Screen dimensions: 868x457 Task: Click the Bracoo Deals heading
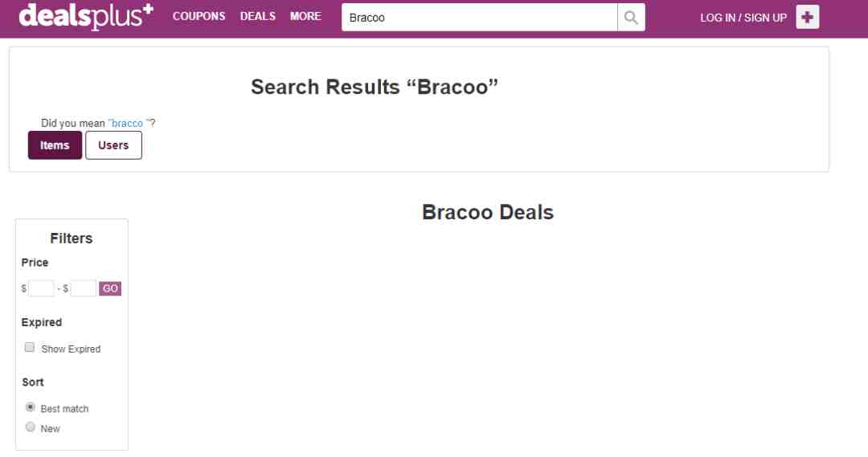[487, 212]
